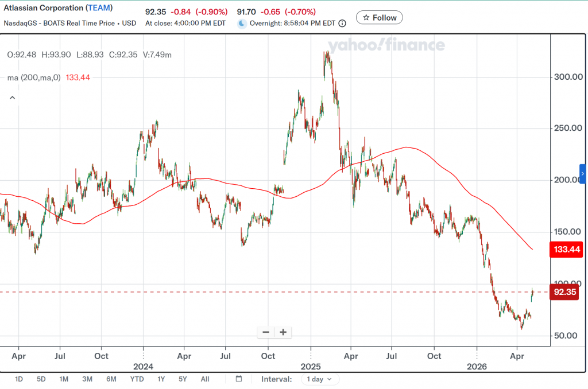Select the YTD range option
This screenshot has width=588, height=389.
click(137, 379)
